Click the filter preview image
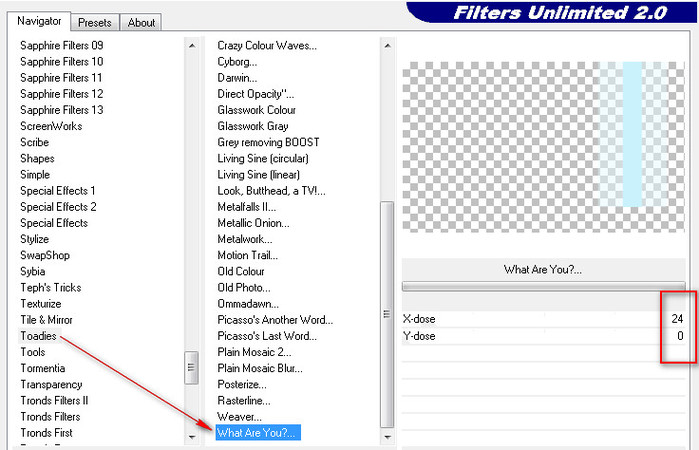This screenshot has width=699, height=450. [x=543, y=147]
